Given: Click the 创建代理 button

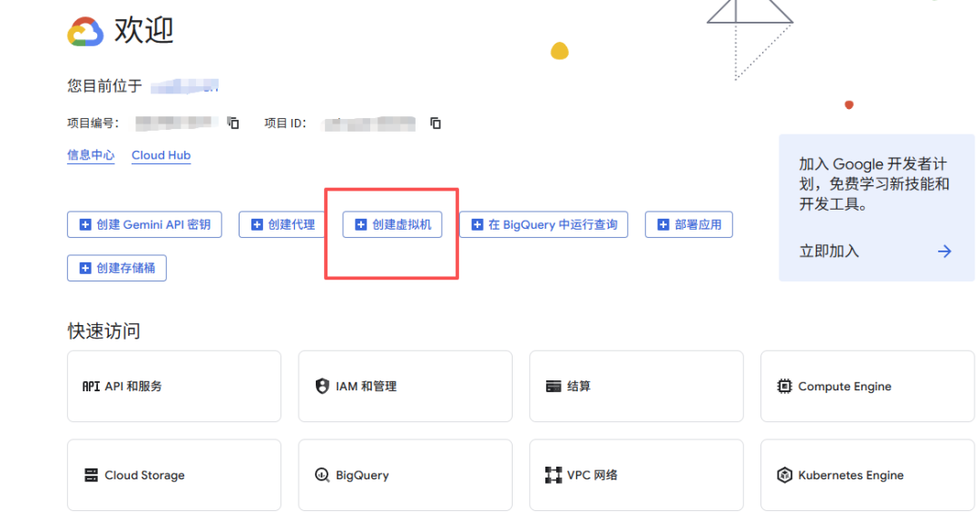Looking at the screenshot, I should [x=283, y=224].
